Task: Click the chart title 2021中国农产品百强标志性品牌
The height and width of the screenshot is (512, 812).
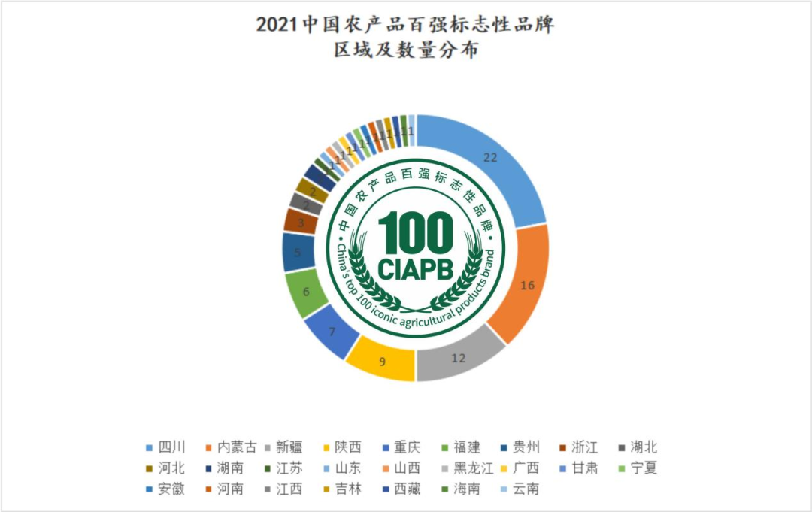Action: coord(405,24)
